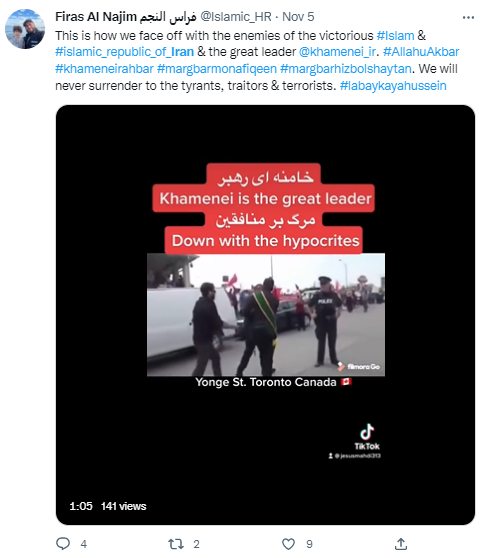The height and width of the screenshot is (558, 481).
Task: Open the #khameneirahbar hashtag
Action: [104, 69]
